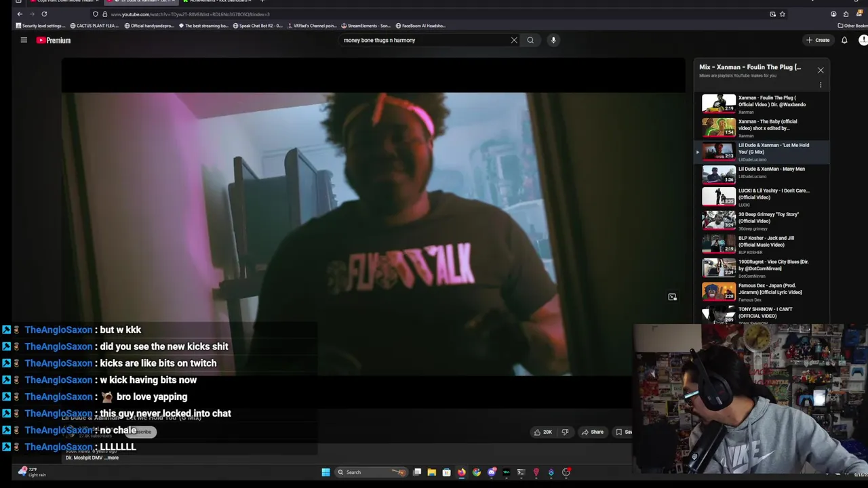
Task: Open Google Chrome from taskbar
Action: [476, 472]
